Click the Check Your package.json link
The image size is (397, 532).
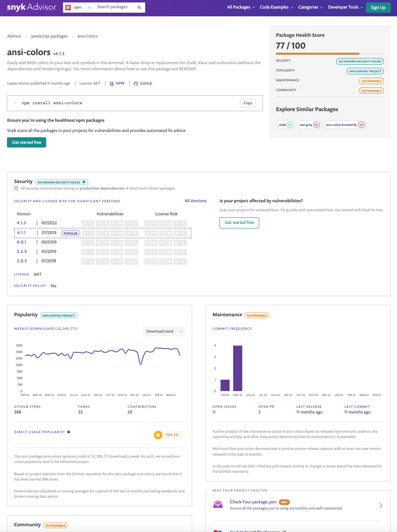click(x=253, y=502)
